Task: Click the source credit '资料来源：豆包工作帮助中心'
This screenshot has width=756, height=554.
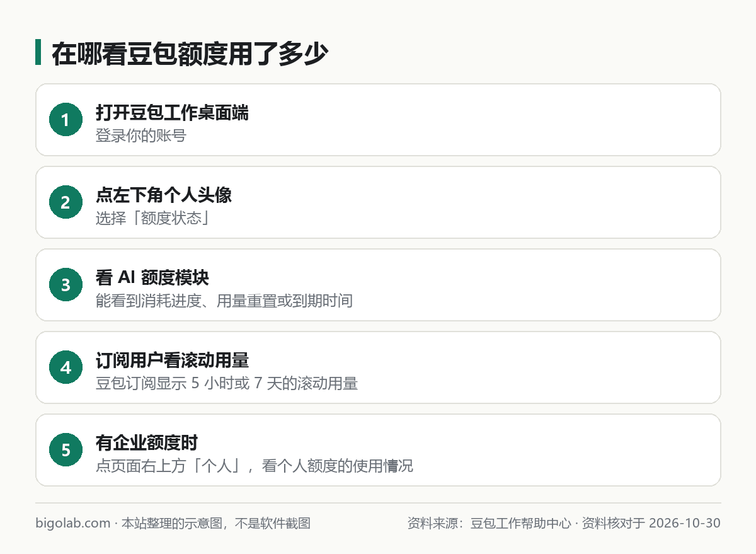Action: point(490,523)
